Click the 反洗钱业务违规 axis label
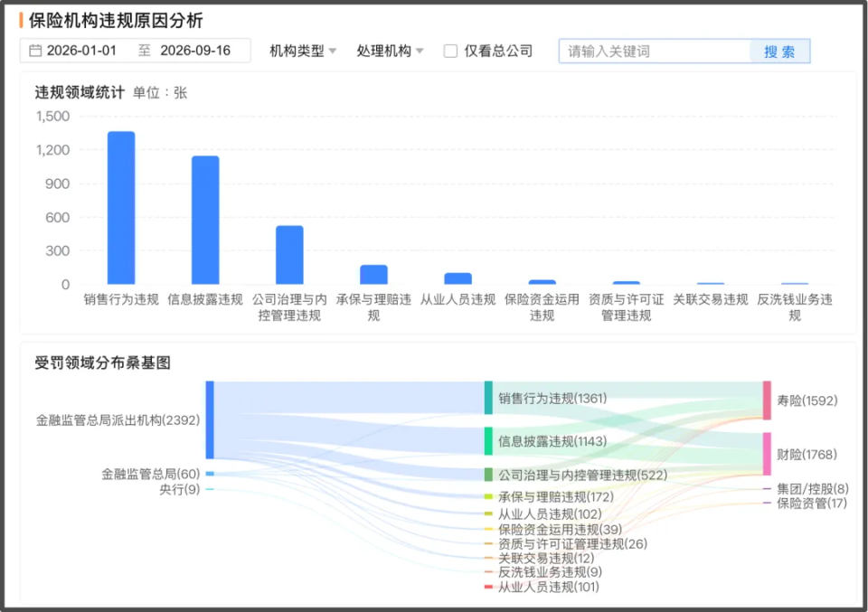 (795, 307)
